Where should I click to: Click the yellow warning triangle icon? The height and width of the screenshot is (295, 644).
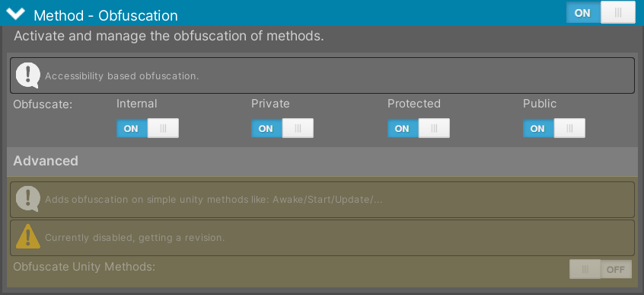coord(28,237)
